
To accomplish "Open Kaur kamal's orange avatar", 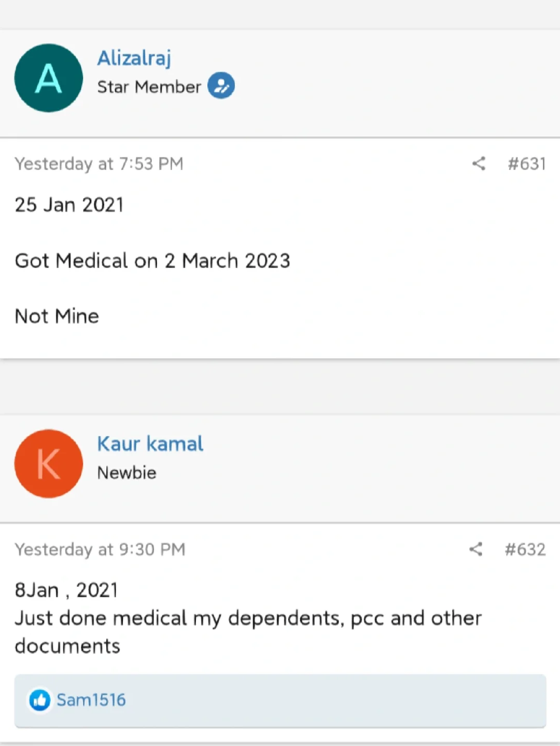I will [49, 463].
